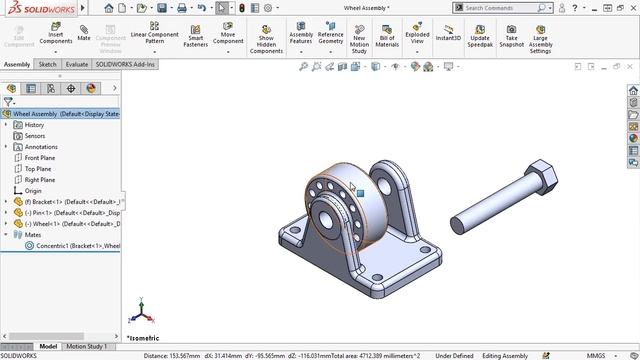This screenshot has width=640, height=360.
Task: Open the FeatureManager design tree tab
Action: tap(11, 88)
